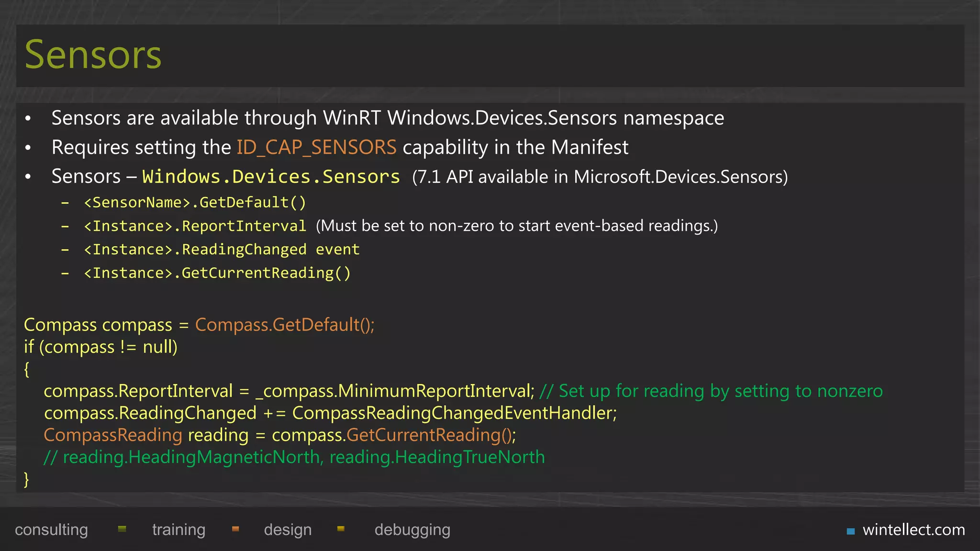Click the green square bullet after consulting
This screenshot has width=980, height=551.
[122, 529]
